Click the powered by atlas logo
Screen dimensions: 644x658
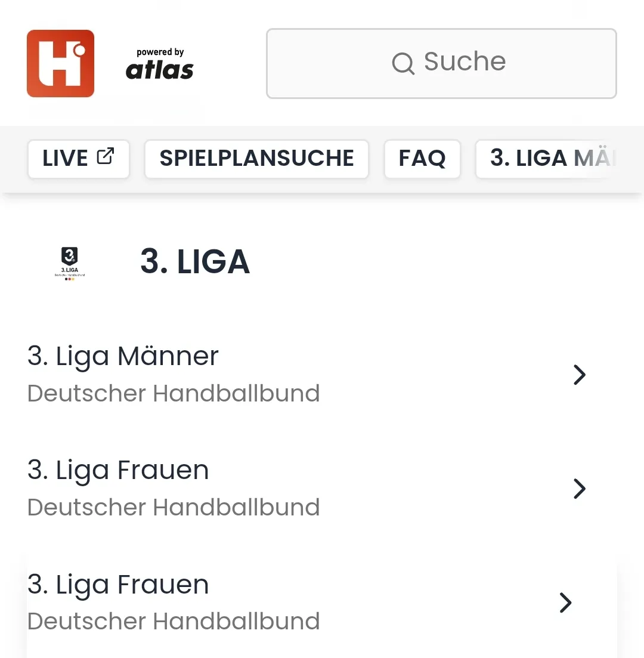159,64
